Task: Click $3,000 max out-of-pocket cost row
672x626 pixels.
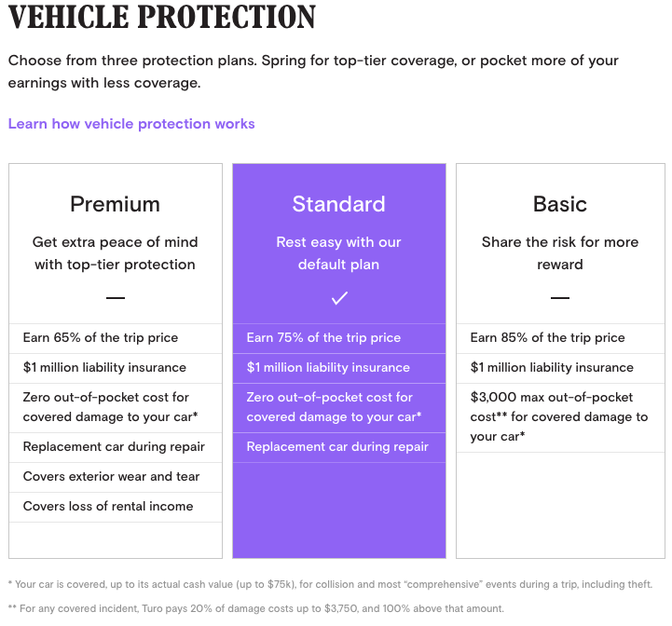Action: 560,417
